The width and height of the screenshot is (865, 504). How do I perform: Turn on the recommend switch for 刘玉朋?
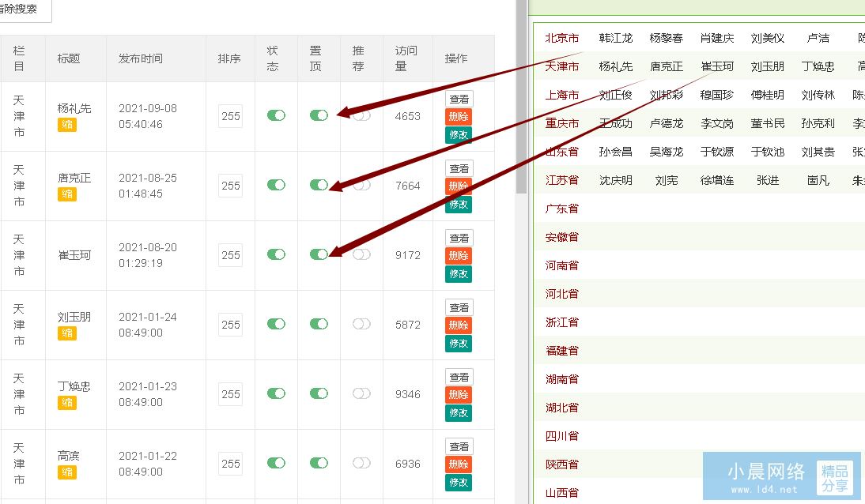tap(361, 324)
